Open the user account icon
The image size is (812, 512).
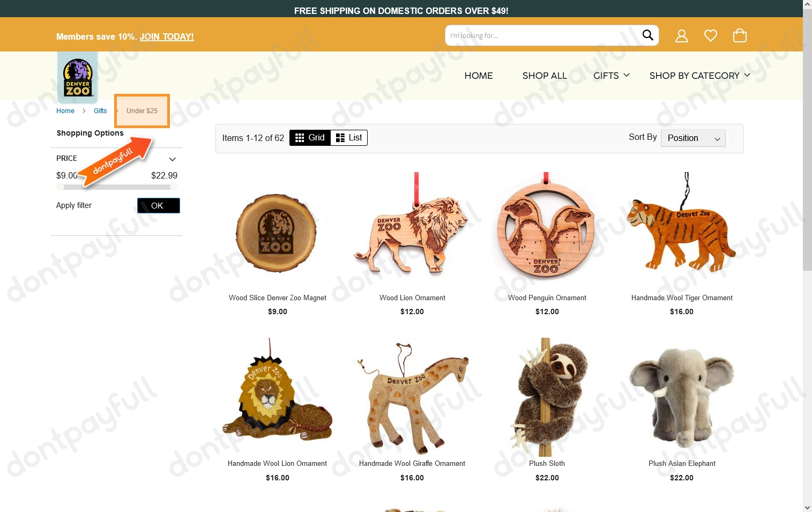tap(681, 36)
